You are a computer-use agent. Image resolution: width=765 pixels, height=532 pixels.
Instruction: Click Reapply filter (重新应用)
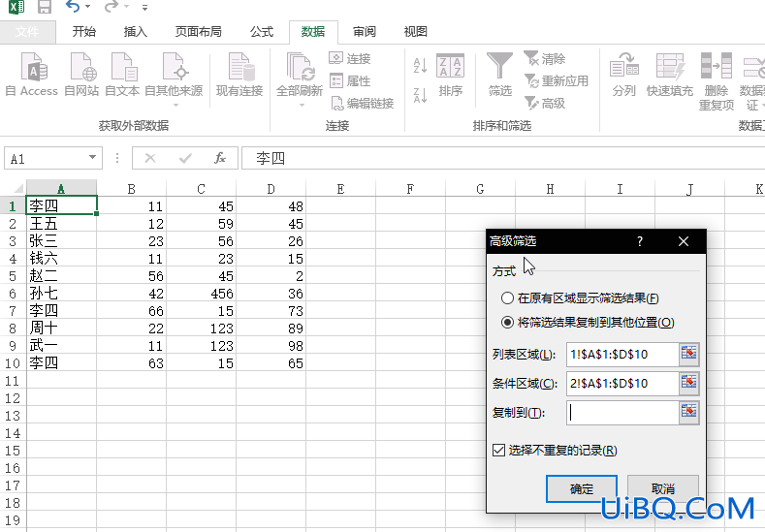click(x=557, y=81)
